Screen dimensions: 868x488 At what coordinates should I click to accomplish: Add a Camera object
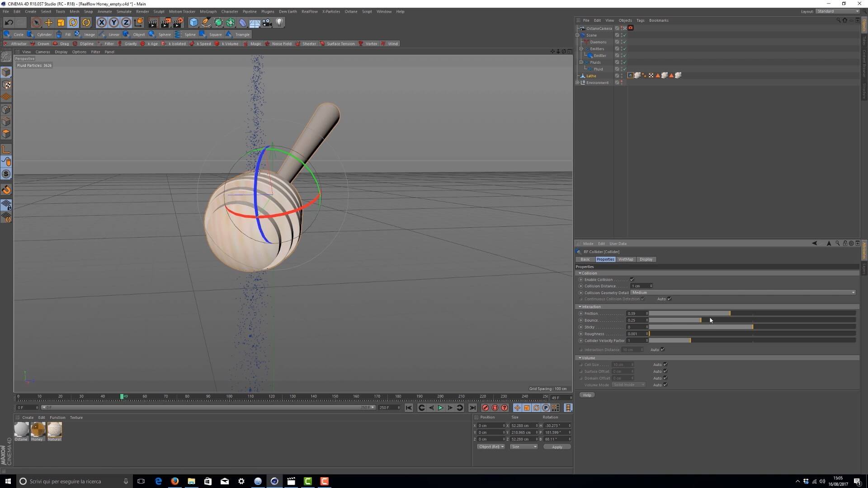267,23
